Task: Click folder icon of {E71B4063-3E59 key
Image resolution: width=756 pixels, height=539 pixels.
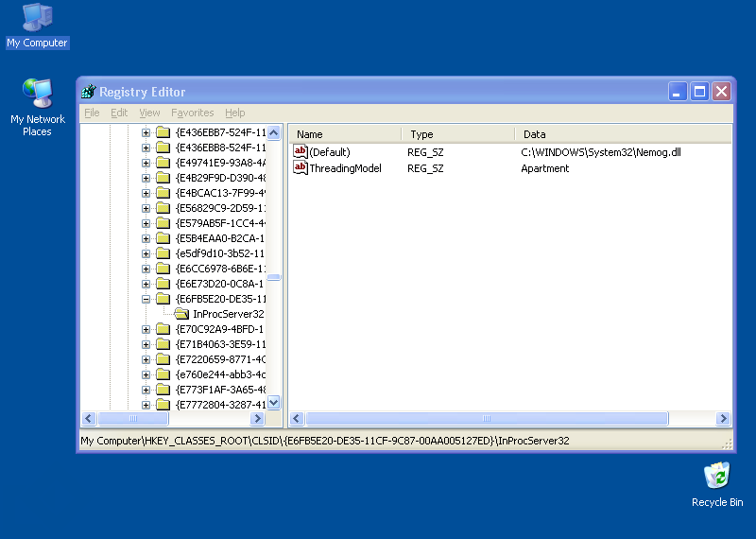Action: [163, 344]
